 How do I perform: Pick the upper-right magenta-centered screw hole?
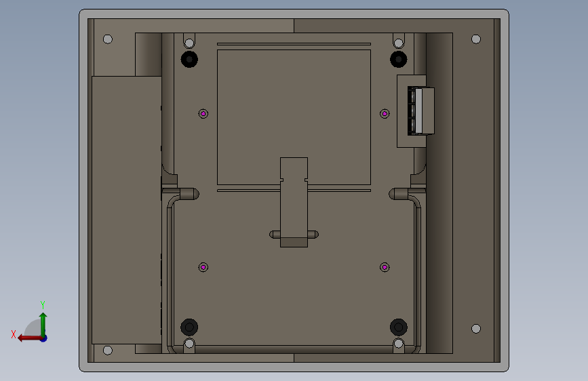[385, 114]
